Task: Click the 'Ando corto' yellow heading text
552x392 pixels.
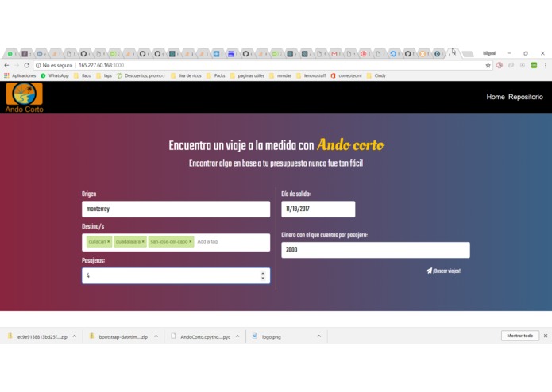Action: 350,145
